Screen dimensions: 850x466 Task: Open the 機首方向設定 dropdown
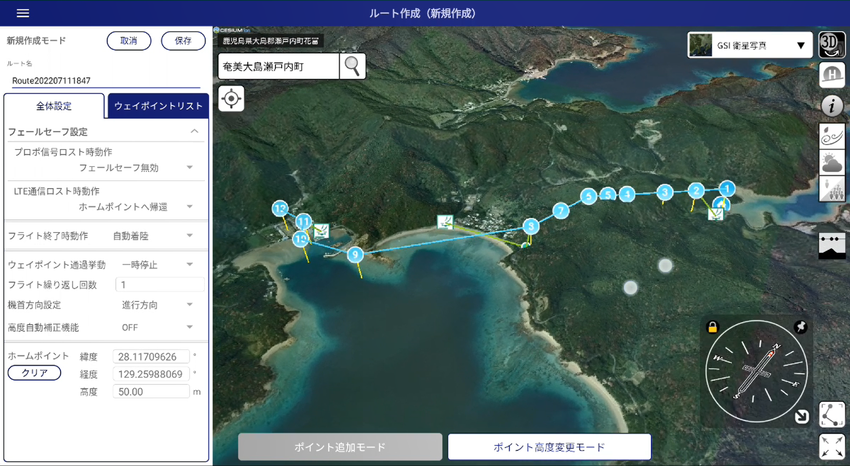point(157,305)
